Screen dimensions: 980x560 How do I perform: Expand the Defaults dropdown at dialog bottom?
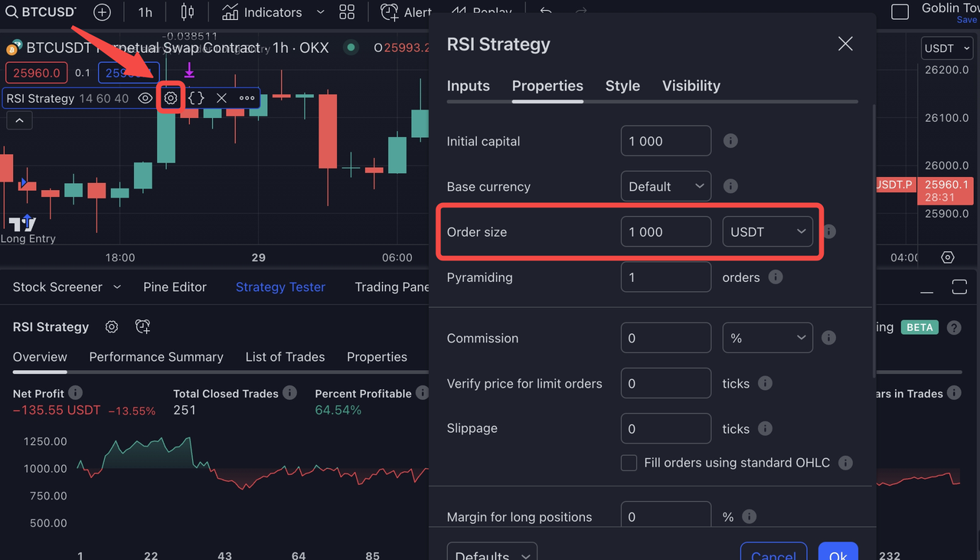(492, 553)
